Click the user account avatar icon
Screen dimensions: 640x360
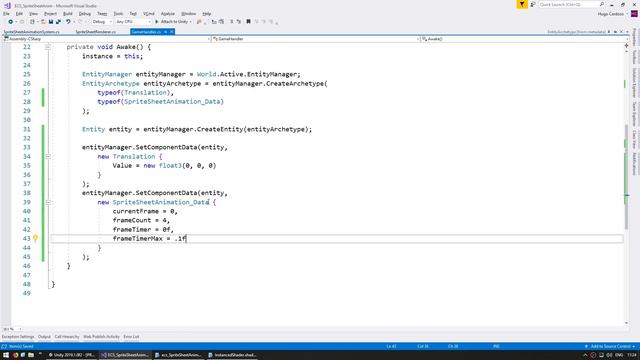tap(634, 14)
